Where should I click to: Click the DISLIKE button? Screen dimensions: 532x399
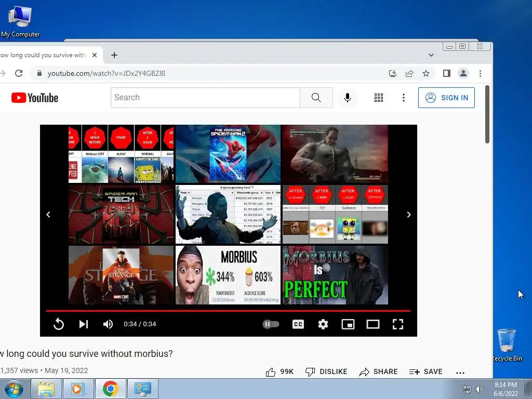click(x=326, y=372)
